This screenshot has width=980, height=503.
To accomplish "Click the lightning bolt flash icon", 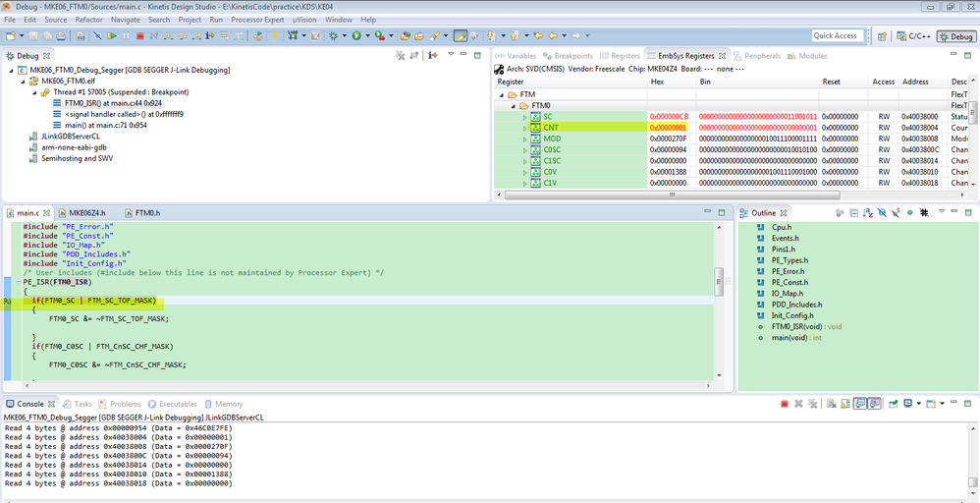I will pyautogui.click(x=274, y=35).
